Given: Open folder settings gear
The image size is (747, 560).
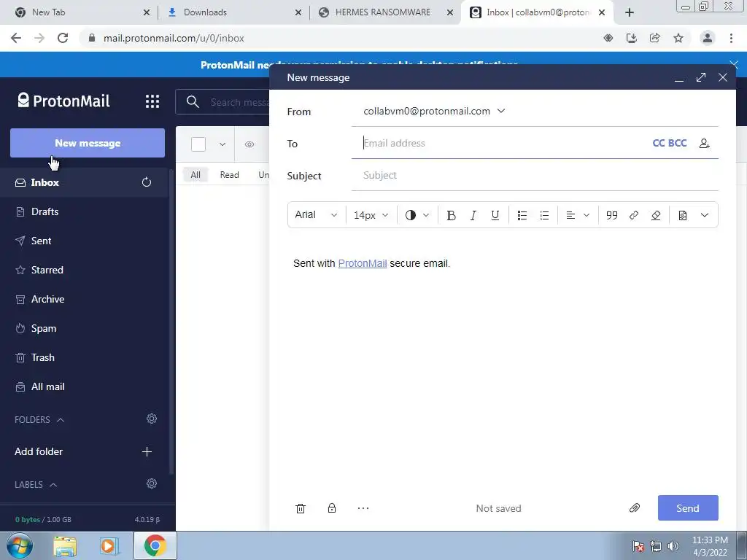Looking at the screenshot, I should click(152, 419).
